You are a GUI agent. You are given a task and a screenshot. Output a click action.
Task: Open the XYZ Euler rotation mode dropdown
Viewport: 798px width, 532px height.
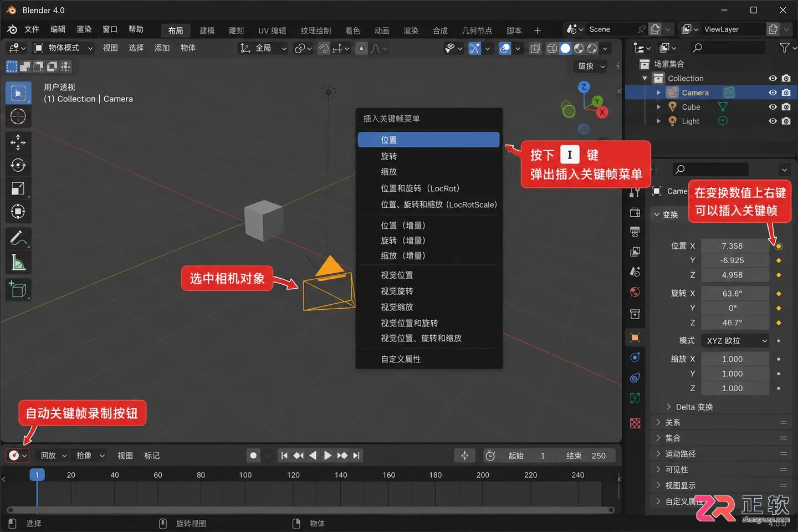pos(735,341)
